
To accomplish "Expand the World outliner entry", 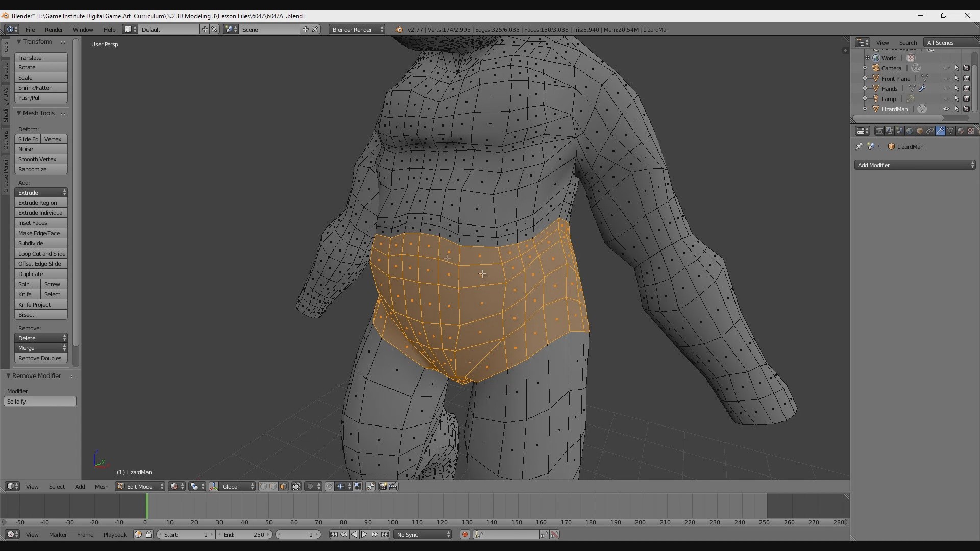I will pos(867,58).
